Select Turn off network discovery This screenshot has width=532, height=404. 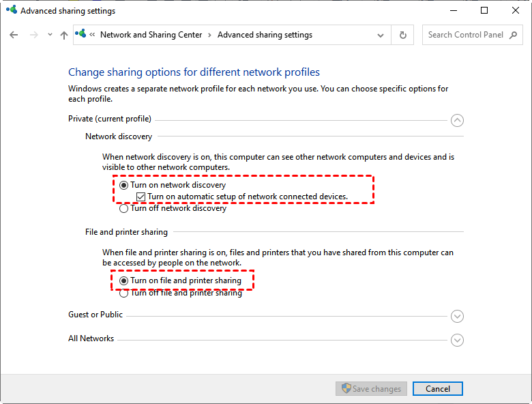tap(123, 208)
